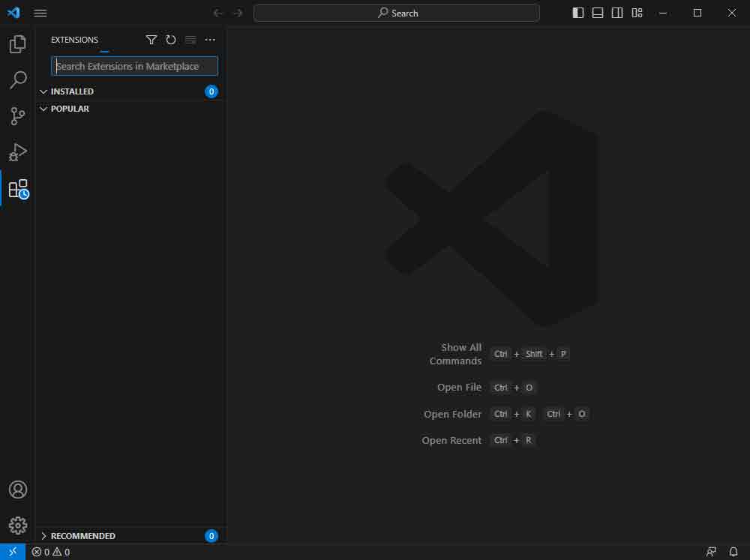This screenshot has width=750, height=560.
Task: Toggle the primary side bar
Action: coord(577,13)
